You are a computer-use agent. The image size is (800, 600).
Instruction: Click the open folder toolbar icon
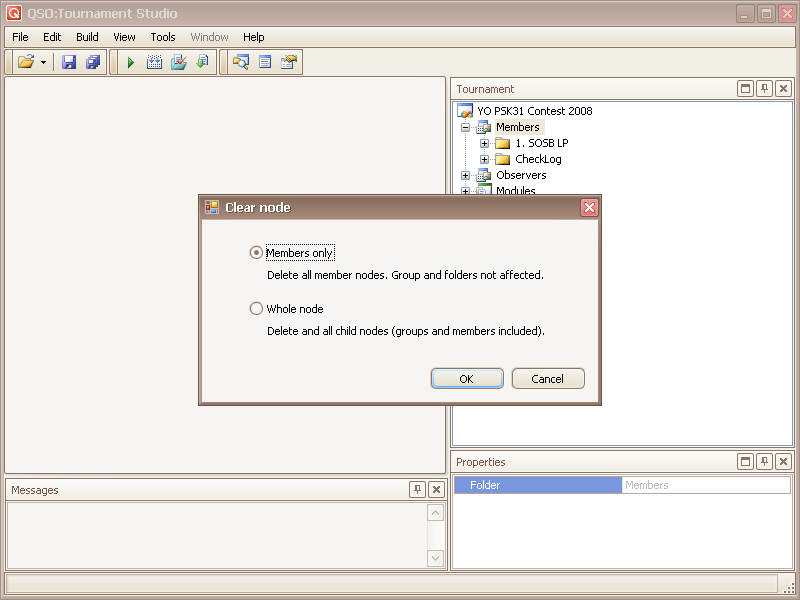tap(26, 62)
